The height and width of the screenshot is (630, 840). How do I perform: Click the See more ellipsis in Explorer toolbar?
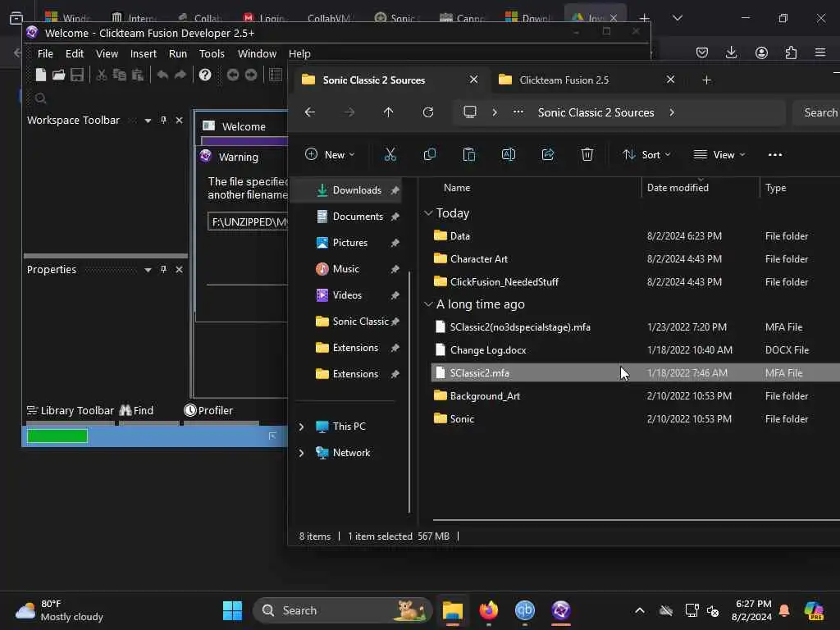774,155
